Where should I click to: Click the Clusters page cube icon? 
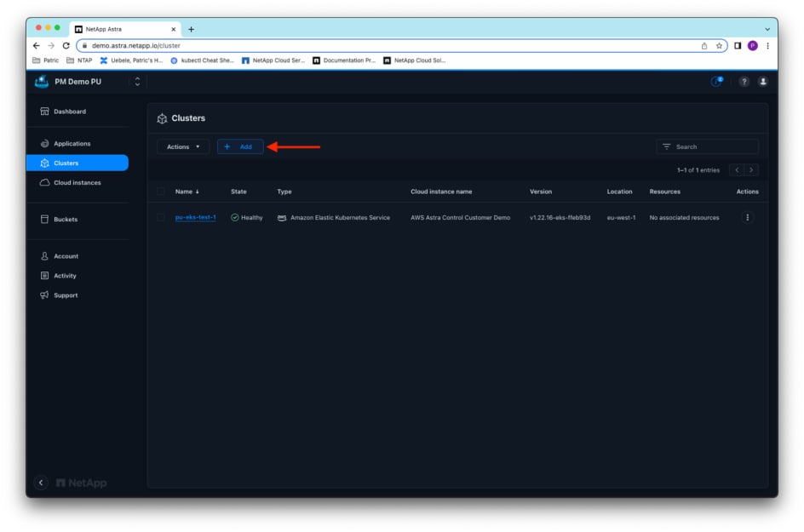[162, 118]
